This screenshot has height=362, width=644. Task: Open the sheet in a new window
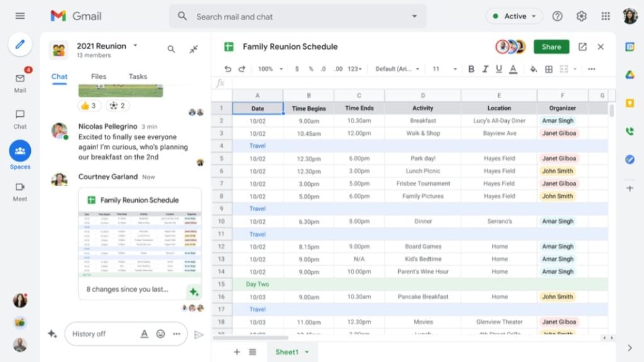coord(582,47)
